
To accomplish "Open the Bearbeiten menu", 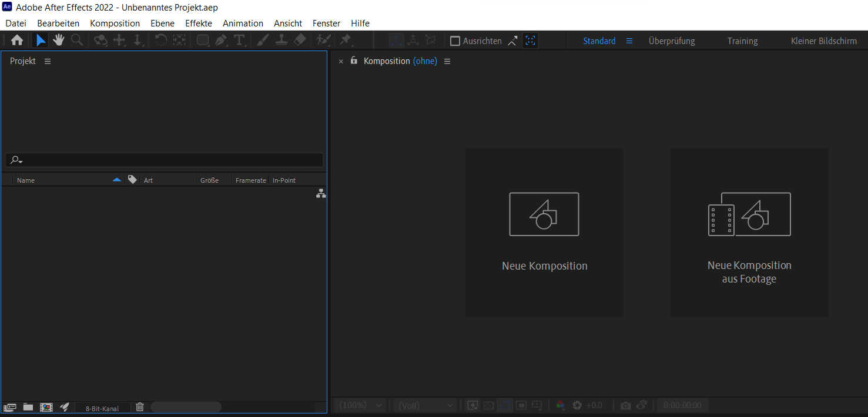I will pyautogui.click(x=58, y=23).
